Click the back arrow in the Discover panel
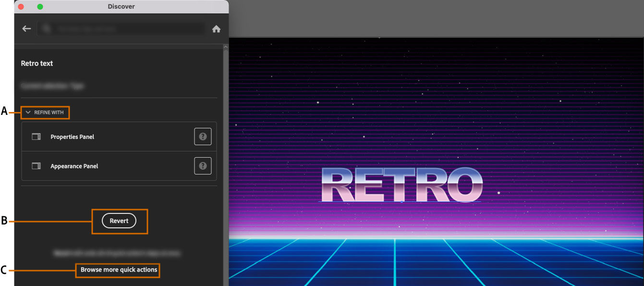644x286 pixels. click(x=26, y=28)
